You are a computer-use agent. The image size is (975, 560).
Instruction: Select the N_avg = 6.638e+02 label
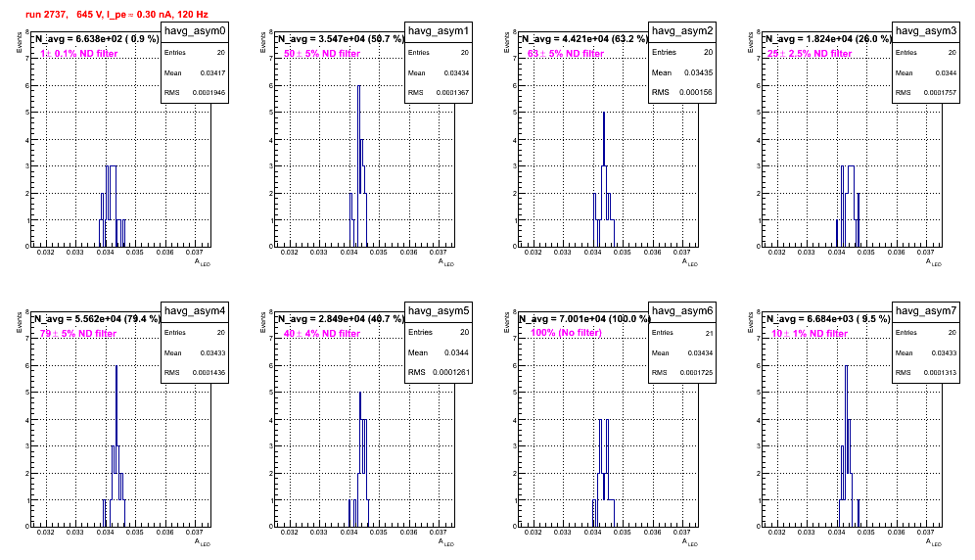click(x=96, y=38)
